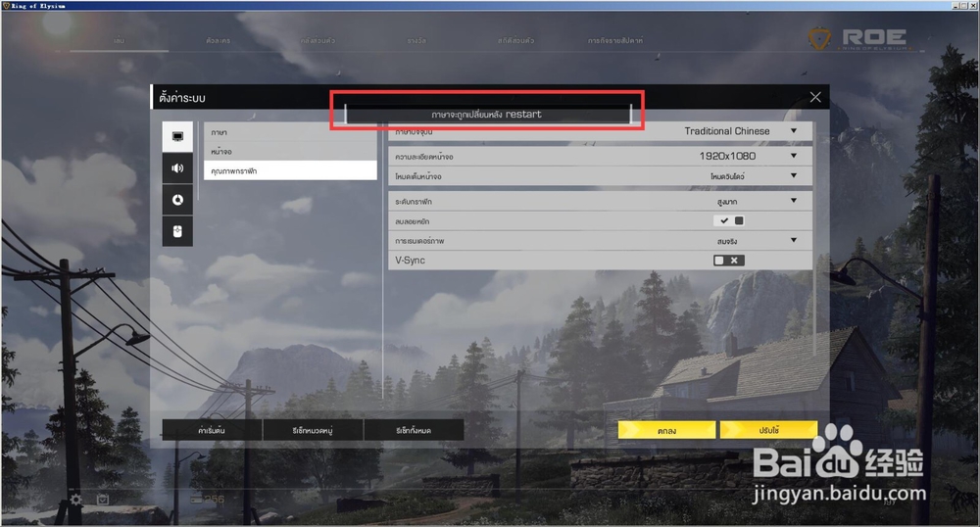Close the ตั้งค่าระบบ dialog with X

[815, 97]
